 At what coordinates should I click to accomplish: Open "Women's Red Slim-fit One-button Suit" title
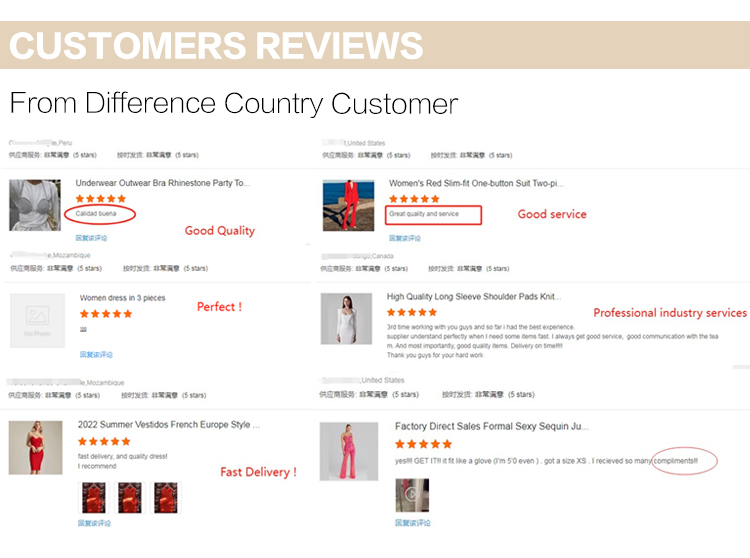pyautogui.click(x=476, y=183)
